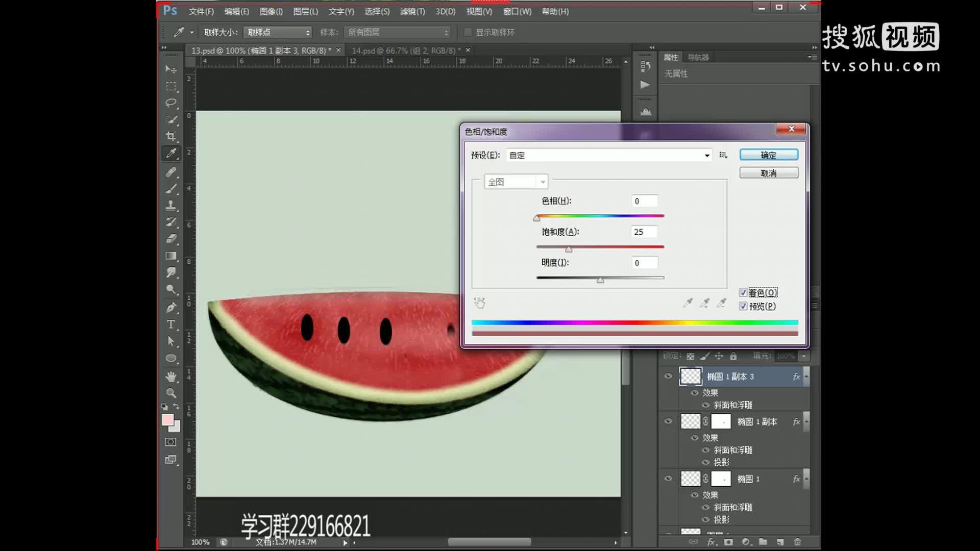Select the Crop tool
This screenshot has width=980, height=551.
pos(171,136)
